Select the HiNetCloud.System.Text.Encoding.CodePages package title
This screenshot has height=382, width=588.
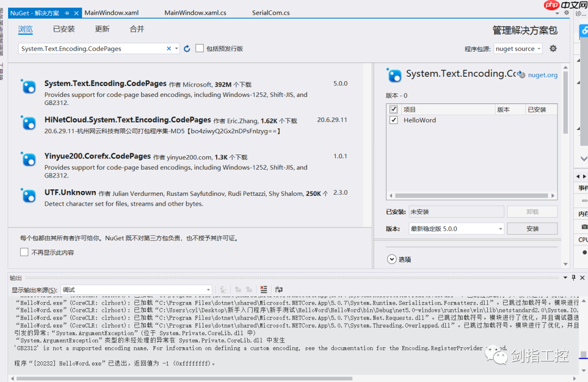(127, 120)
